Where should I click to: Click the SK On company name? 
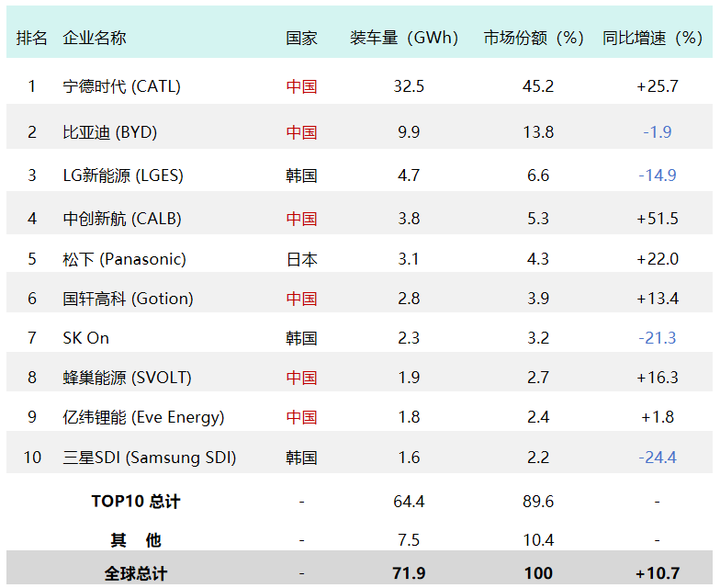point(85,338)
